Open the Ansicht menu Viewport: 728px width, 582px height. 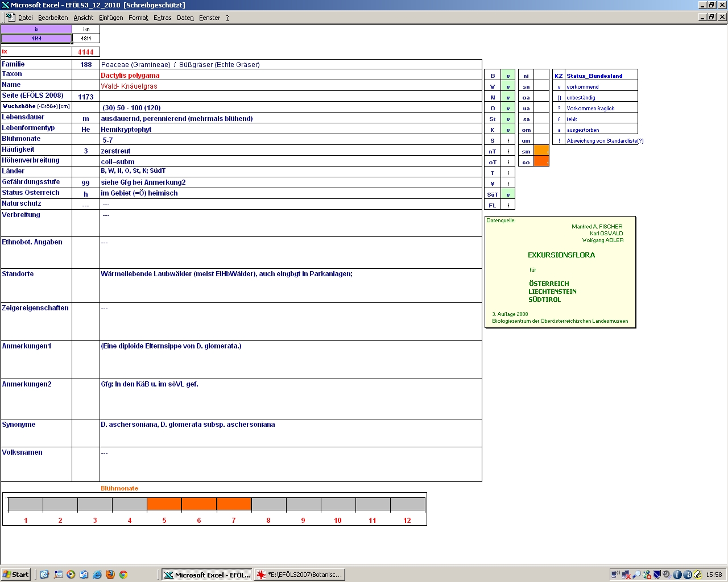(83, 18)
